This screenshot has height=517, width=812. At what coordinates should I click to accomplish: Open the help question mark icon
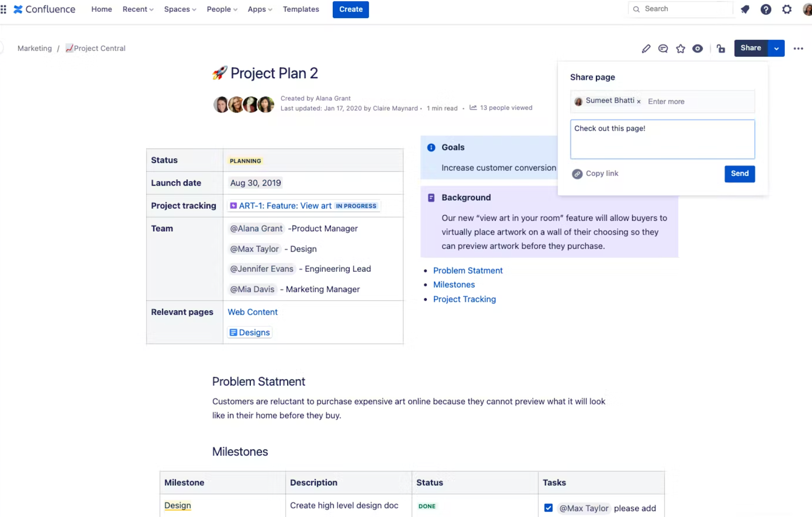tap(765, 9)
